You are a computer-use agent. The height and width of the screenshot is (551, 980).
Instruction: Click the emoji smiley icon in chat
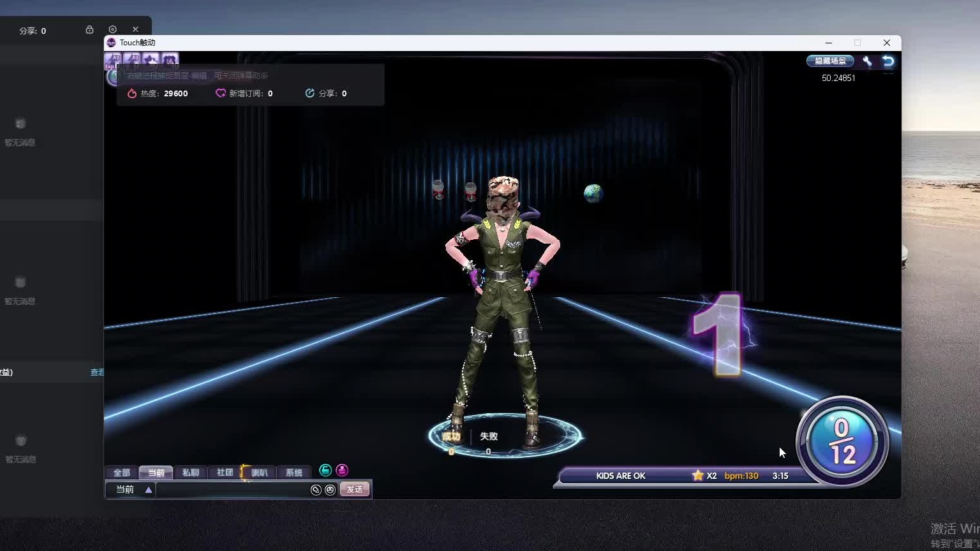(x=330, y=490)
